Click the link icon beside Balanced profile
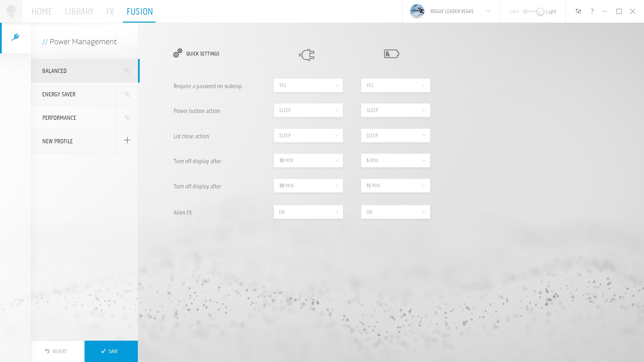The width and height of the screenshot is (644, 362). tap(127, 71)
